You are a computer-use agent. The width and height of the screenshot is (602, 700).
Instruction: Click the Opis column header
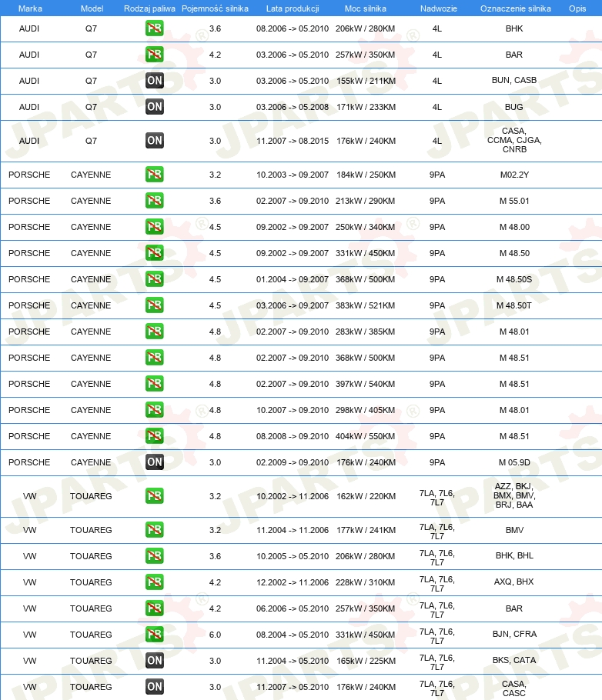(577, 8)
